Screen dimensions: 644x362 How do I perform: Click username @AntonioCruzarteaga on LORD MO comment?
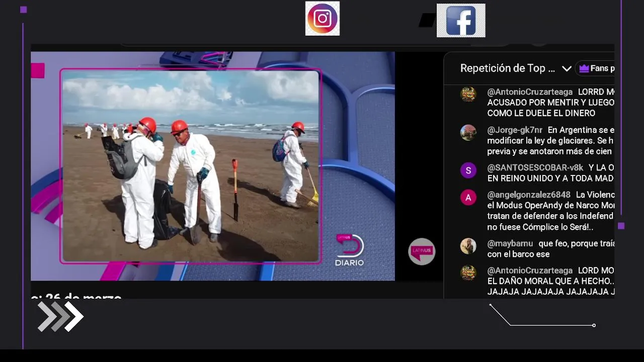530,270
